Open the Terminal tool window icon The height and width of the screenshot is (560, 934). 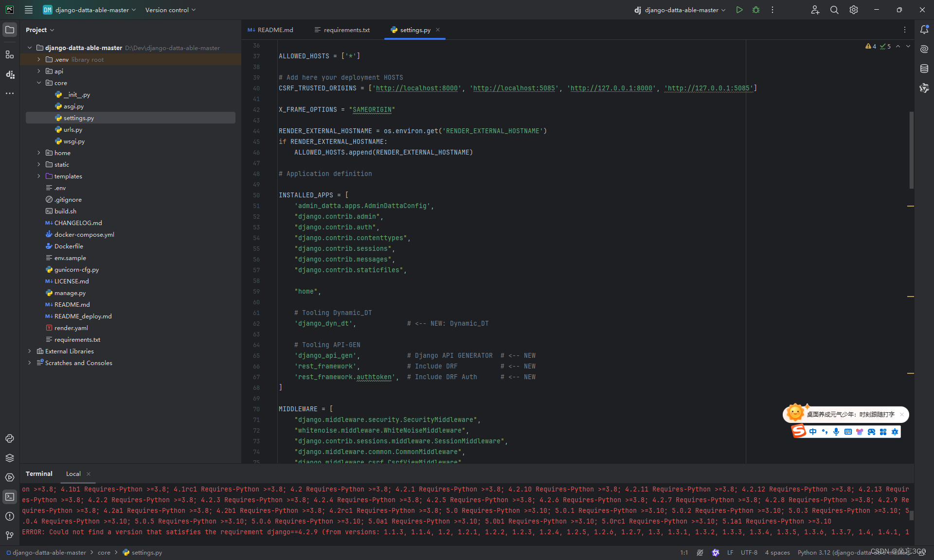pyautogui.click(x=10, y=497)
